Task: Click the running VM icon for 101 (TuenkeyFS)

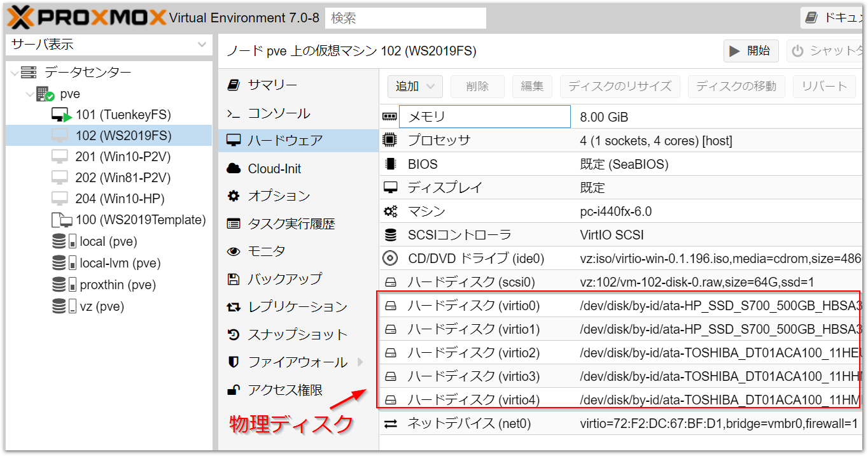Action: pos(62,115)
